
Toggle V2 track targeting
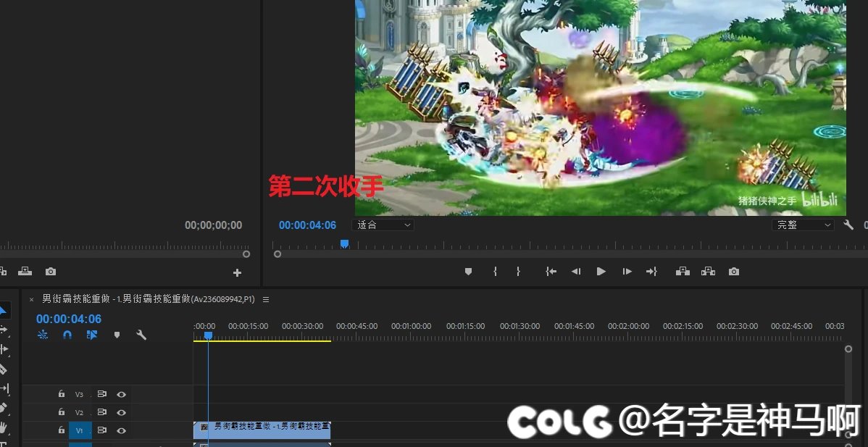(79, 413)
